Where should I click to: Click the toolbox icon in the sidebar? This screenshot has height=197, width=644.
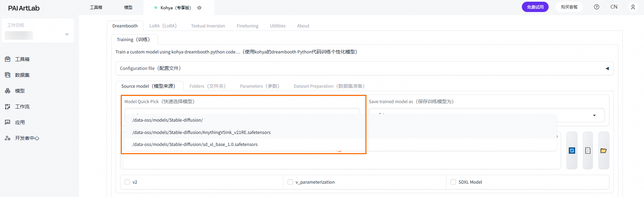8,59
